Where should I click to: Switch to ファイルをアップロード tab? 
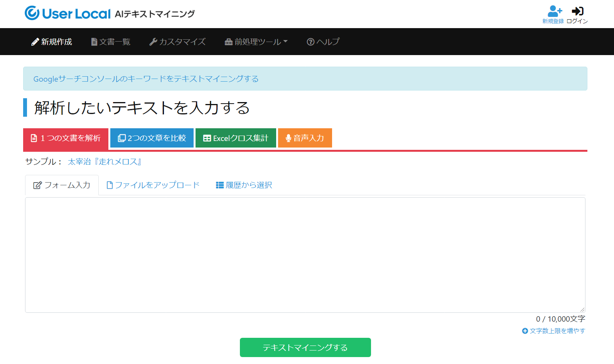click(153, 185)
